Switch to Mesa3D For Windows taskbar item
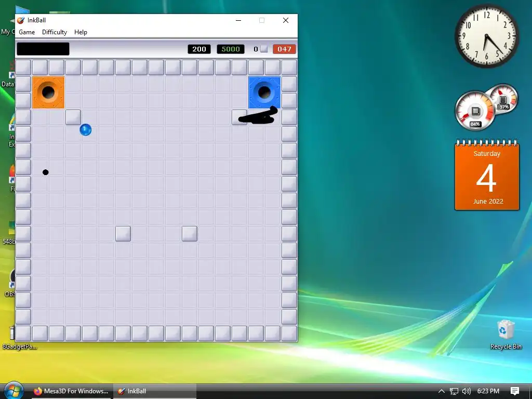This screenshot has width=532, height=399. click(x=71, y=391)
